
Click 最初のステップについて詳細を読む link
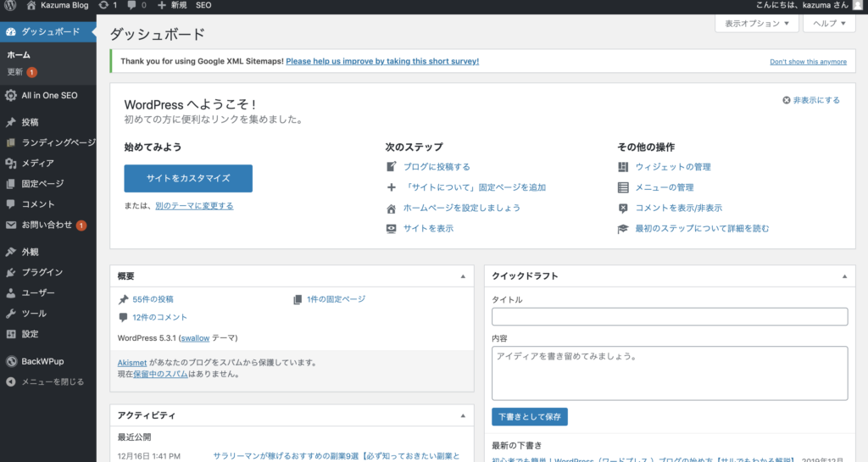pos(701,229)
